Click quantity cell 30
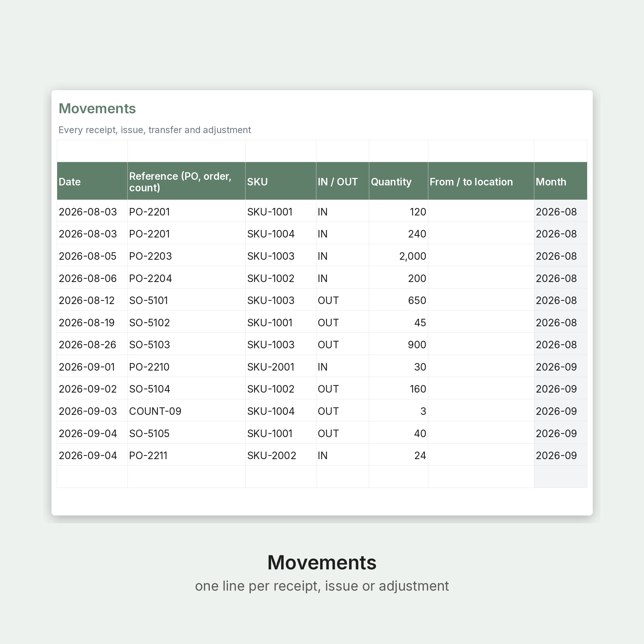 pyautogui.click(x=398, y=366)
